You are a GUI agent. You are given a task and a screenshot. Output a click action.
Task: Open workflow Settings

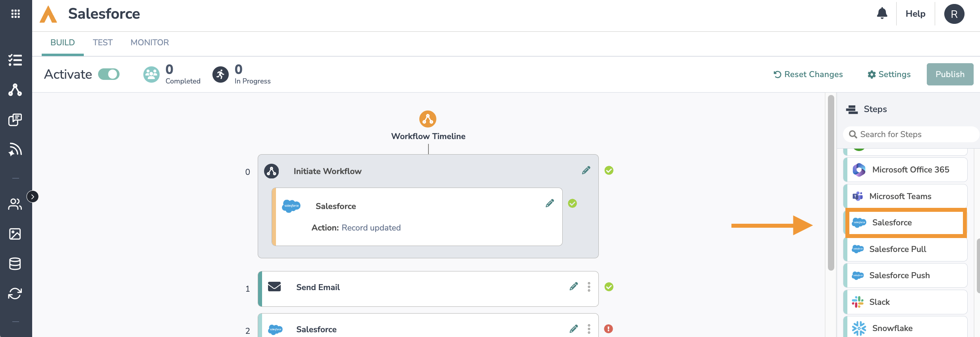pos(889,74)
